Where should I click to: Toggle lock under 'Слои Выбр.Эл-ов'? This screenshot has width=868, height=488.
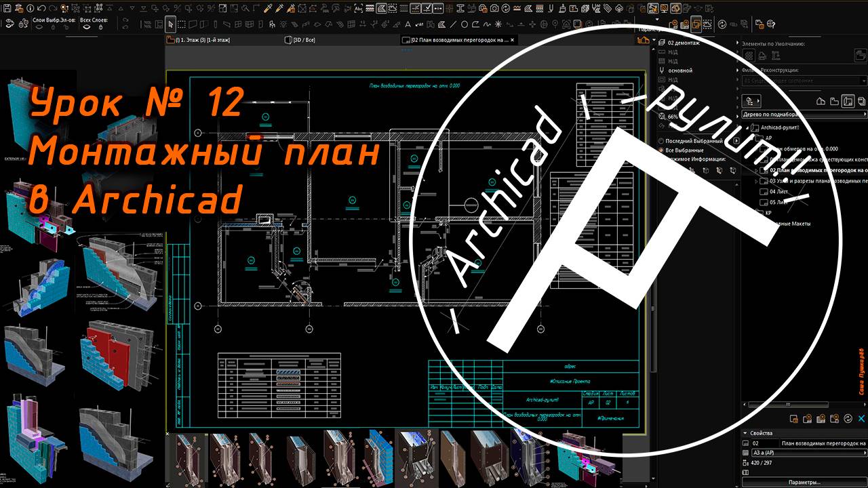point(53,28)
